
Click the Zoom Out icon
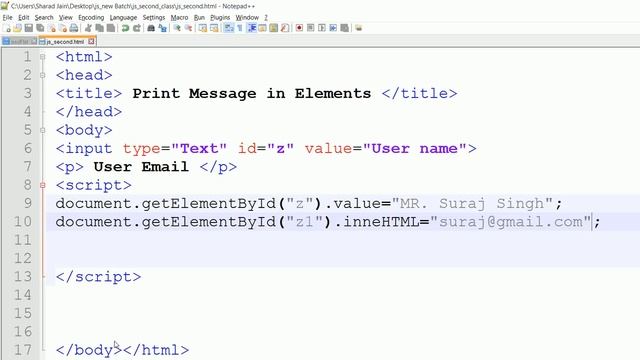click(188, 28)
